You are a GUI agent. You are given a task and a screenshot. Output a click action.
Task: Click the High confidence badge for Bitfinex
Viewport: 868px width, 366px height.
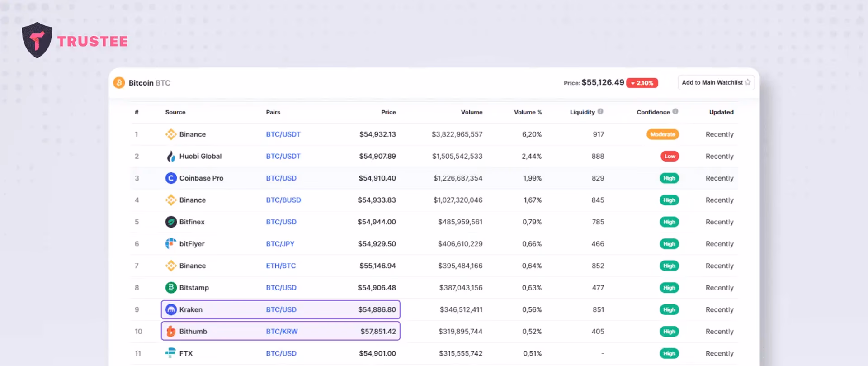tap(669, 222)
